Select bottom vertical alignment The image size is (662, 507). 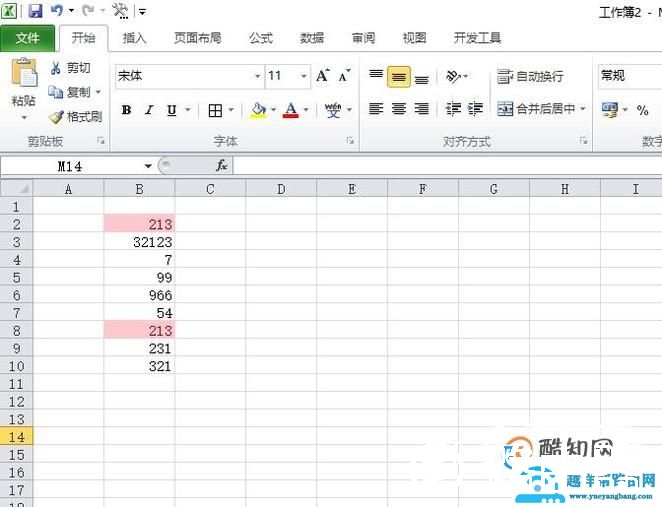(421, 78)
